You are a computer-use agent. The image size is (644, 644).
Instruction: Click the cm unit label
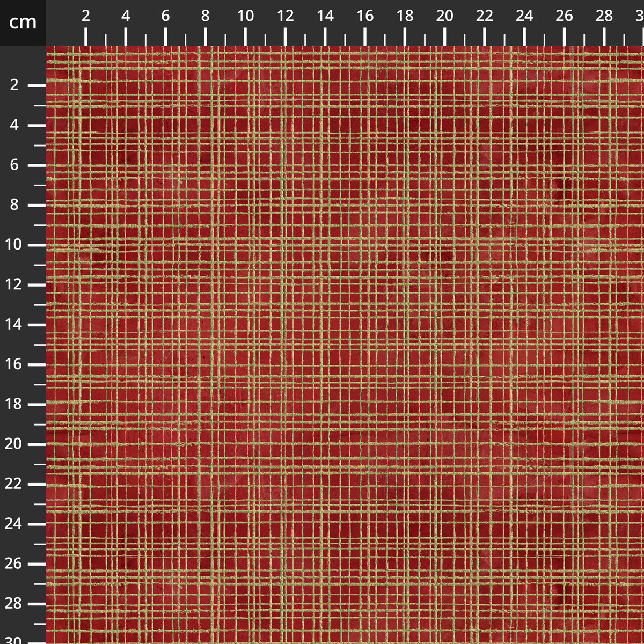(23, 22)
